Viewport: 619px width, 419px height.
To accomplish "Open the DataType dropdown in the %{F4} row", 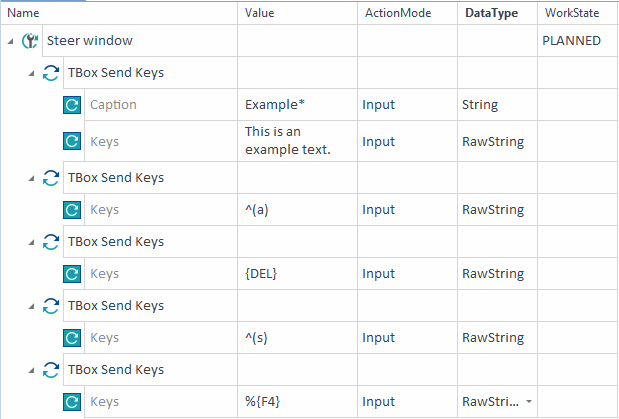I will [x=529, y=402].
